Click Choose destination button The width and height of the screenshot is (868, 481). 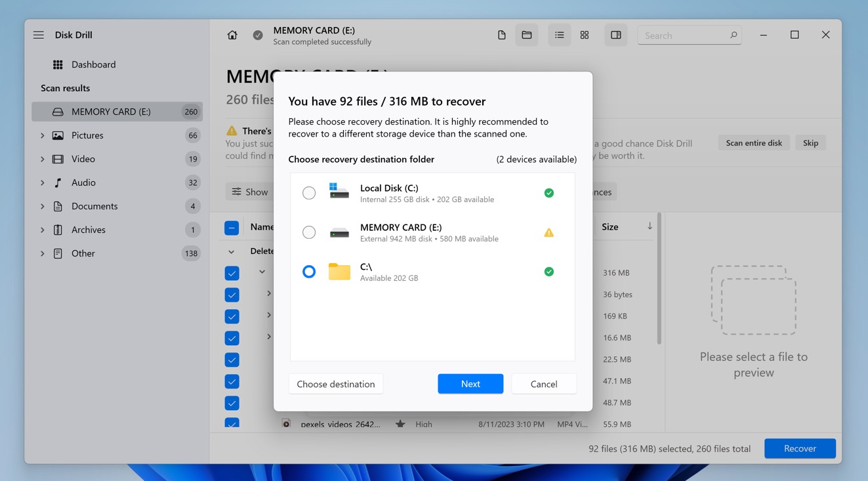tap(336, 384)
